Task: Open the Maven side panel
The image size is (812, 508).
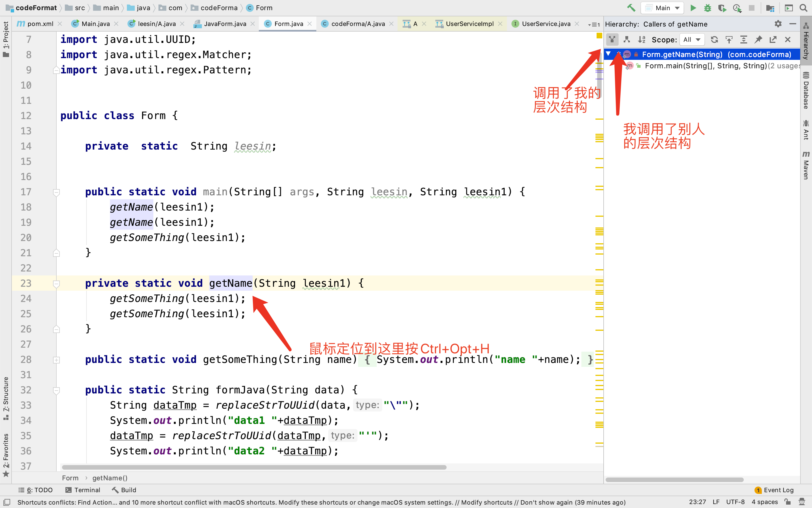Action: point(806,165)
